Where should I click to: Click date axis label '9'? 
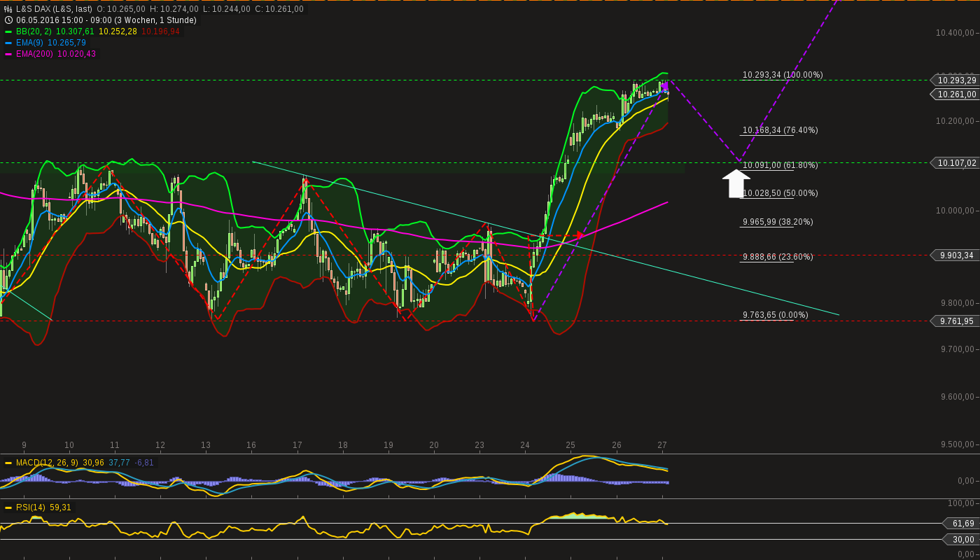[x=24, y=445]
